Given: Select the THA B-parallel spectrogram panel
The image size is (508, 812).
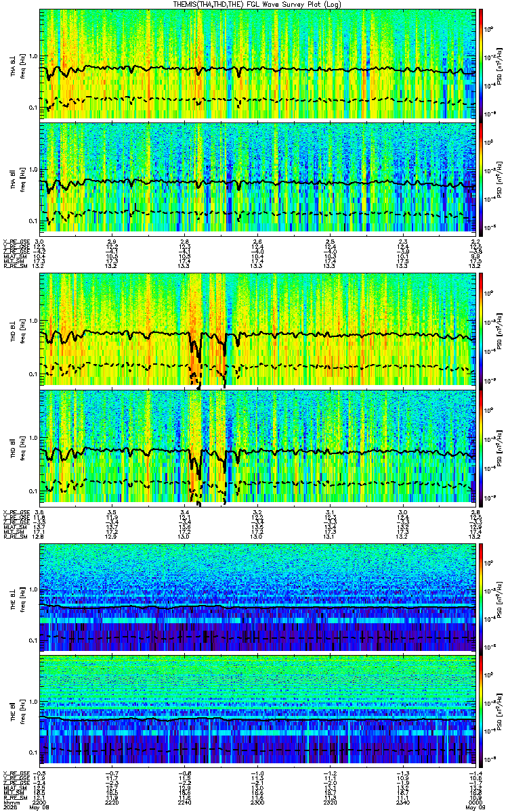Looking at the screenshot, I should 257,178.
